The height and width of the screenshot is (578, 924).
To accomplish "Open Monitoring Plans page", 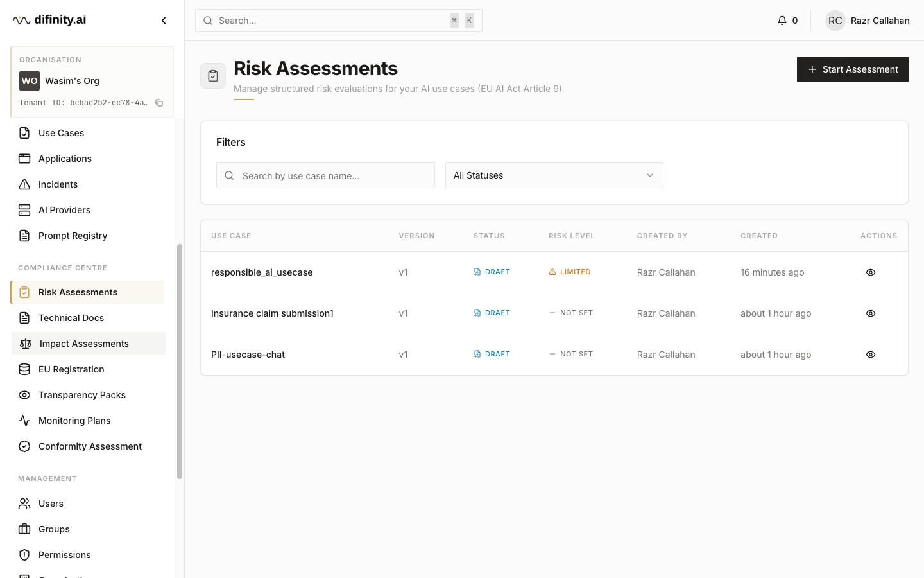I will (88, 421).
